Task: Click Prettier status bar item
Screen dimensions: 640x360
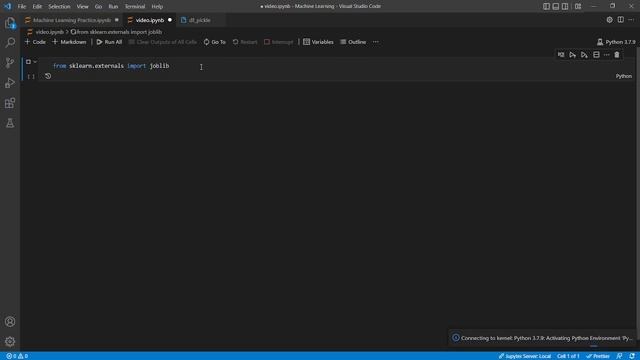Action: (598, 356)
